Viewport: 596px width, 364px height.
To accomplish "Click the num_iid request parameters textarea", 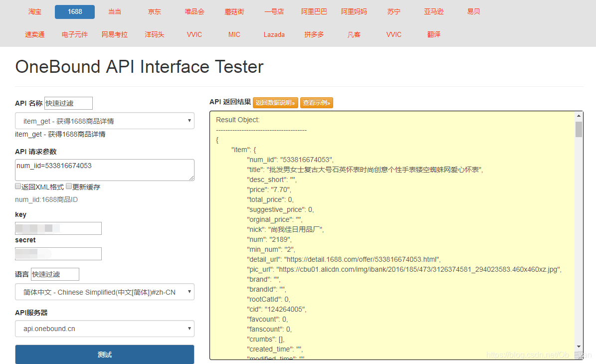I will pos(105,170).
